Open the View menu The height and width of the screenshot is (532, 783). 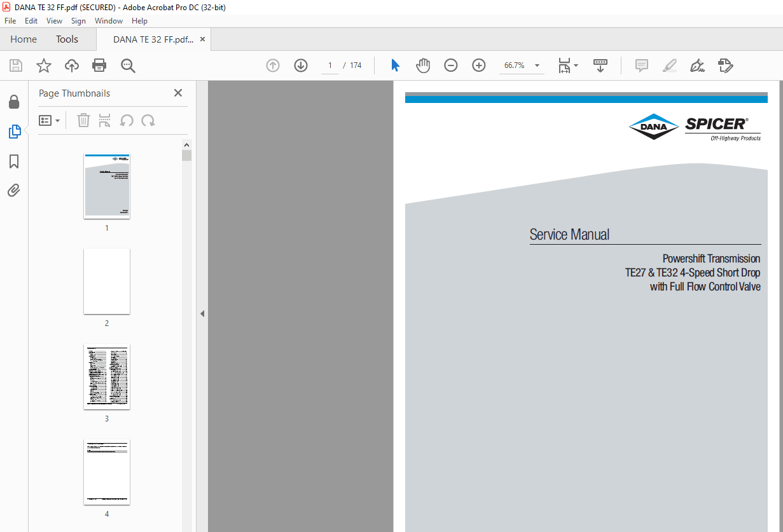tap(54, 21)
